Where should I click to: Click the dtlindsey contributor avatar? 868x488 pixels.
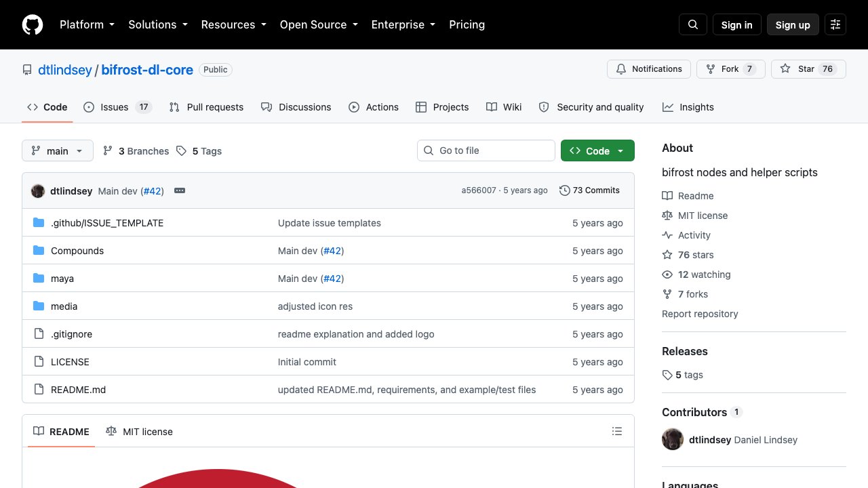point(673,439)
